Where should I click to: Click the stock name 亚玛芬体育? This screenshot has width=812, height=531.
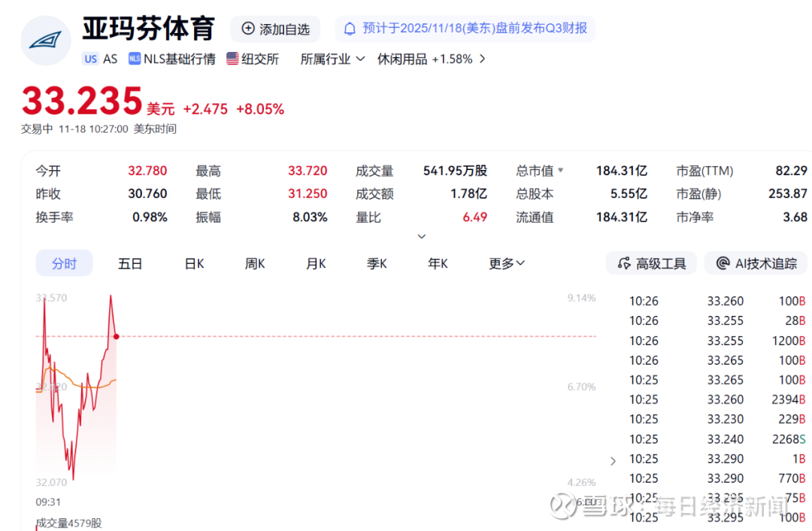(149, 29)
